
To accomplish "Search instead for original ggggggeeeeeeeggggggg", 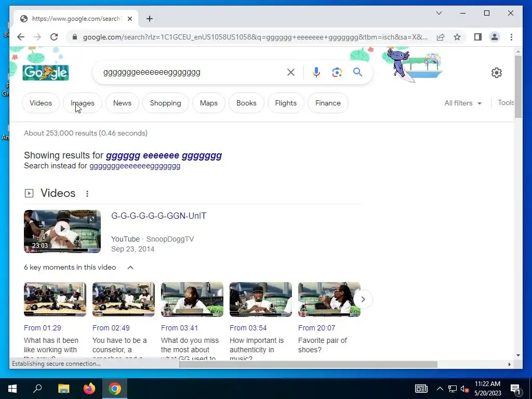I will pyautogui.click(x=135, y=166).
